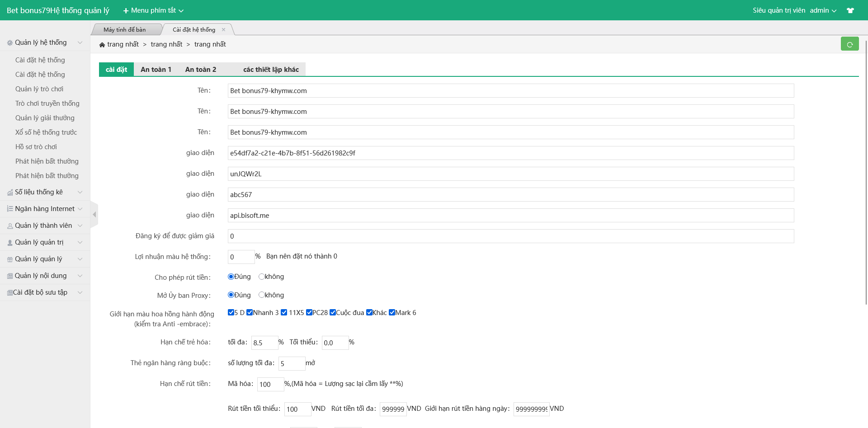Click the Quản lý thành viên user icon
Screen dimensions: 868x428
(x=10, y=226)
